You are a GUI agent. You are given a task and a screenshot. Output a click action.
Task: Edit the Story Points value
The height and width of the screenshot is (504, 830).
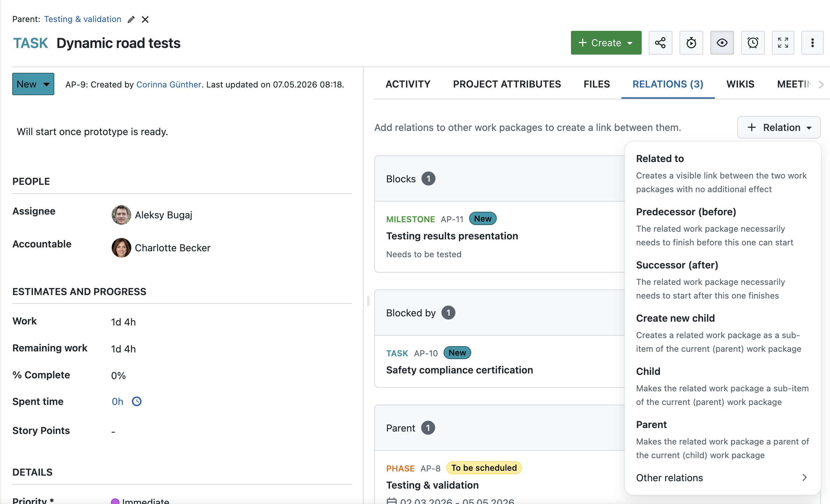click(x=113, y=432)
